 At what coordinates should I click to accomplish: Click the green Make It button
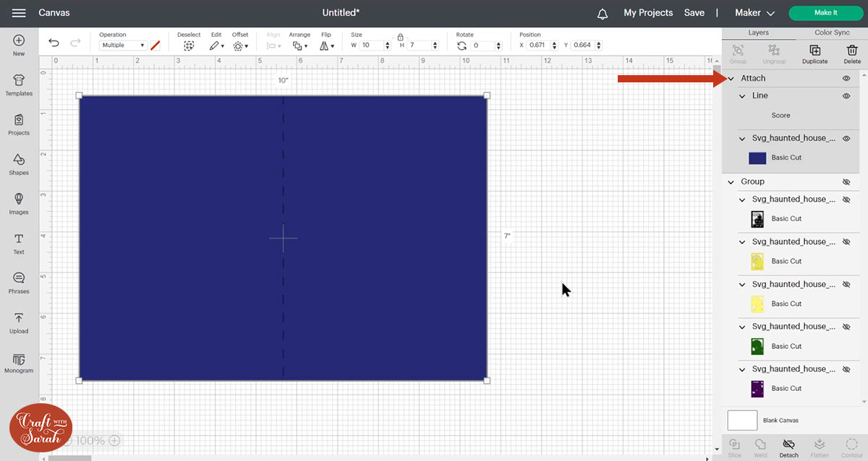[825, 13]
